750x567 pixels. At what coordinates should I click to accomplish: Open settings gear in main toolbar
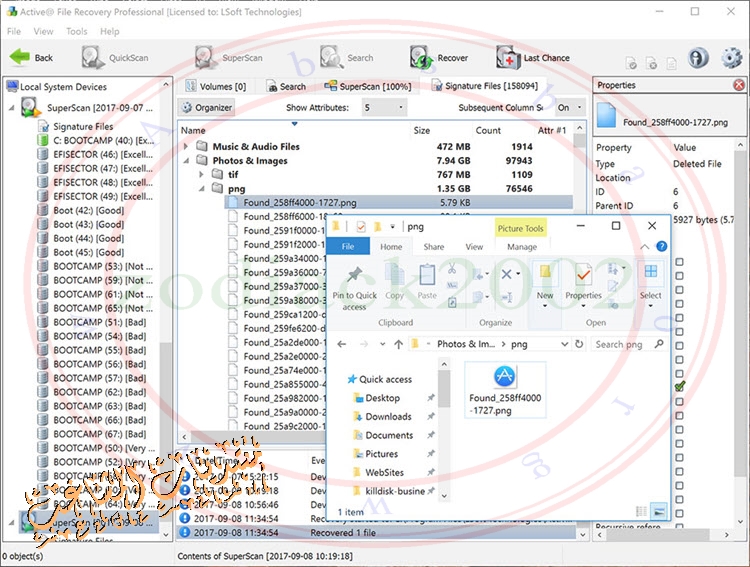731,58
